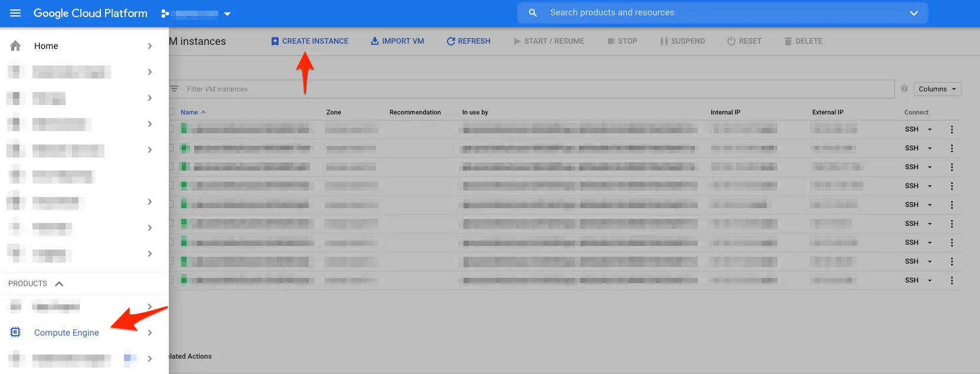Click the green running status icon in first row

point(184,128)
